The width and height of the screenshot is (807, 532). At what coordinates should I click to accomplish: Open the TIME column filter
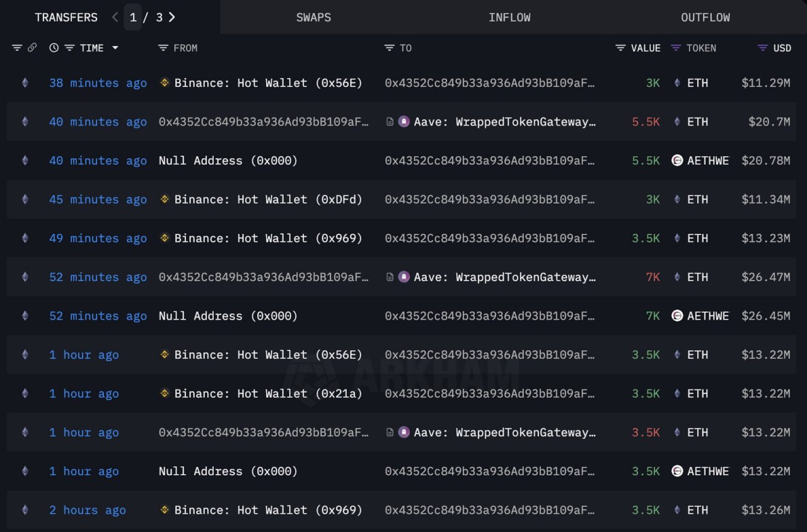pyautogui.click(x=69, y=48)
